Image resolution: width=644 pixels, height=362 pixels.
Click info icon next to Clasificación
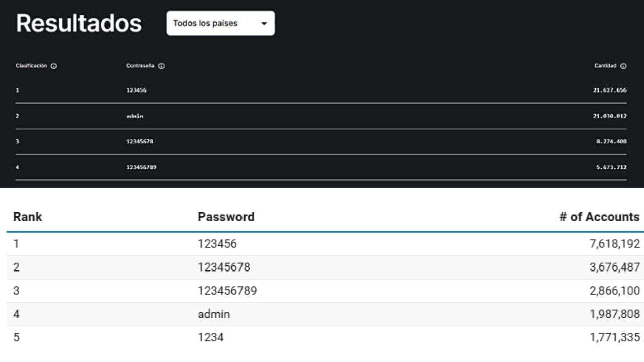[54, 66]
